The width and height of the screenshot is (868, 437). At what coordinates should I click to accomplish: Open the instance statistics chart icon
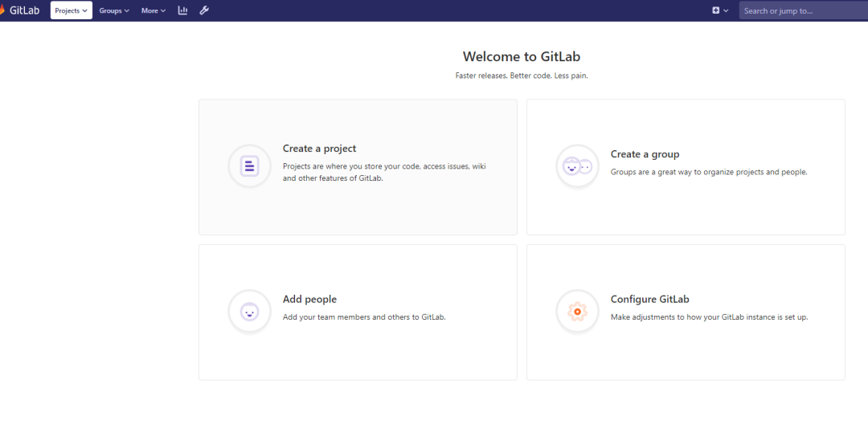tap(182, 10)
